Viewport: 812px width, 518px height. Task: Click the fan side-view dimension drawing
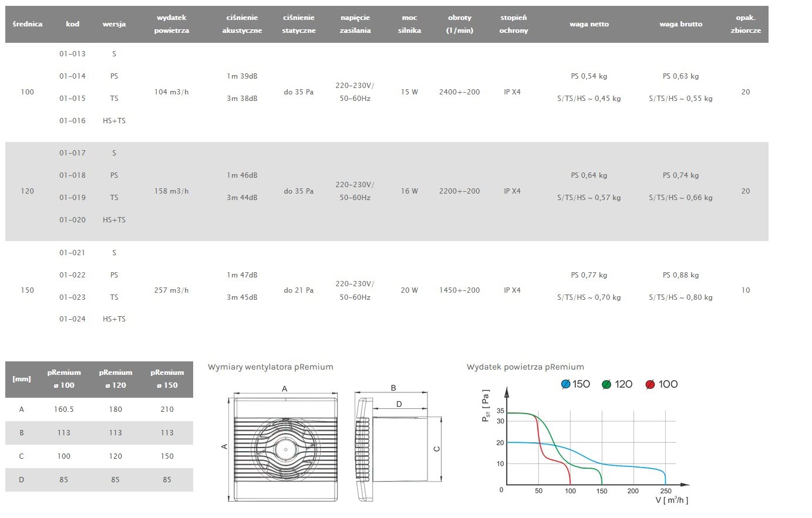click(x=399, y=444)
